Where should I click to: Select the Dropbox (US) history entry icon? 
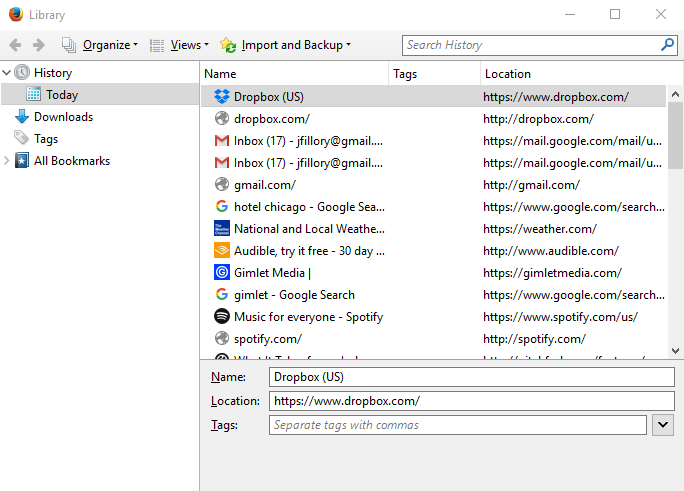click(x=222, y=97)
